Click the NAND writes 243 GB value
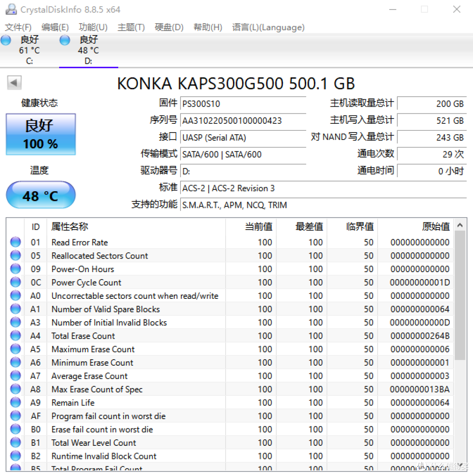The width and height of the screenshot is (473, 476). click(432, 137)
